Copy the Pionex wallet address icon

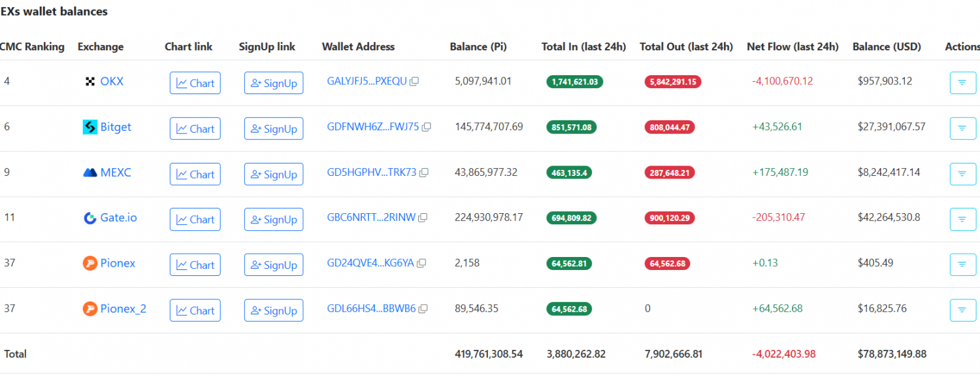click(x=422, y=263)
